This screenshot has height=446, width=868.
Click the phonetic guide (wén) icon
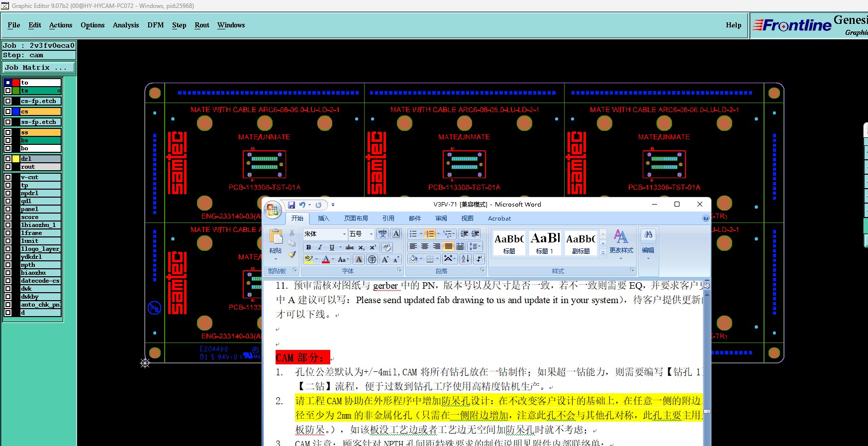point(383,233)
